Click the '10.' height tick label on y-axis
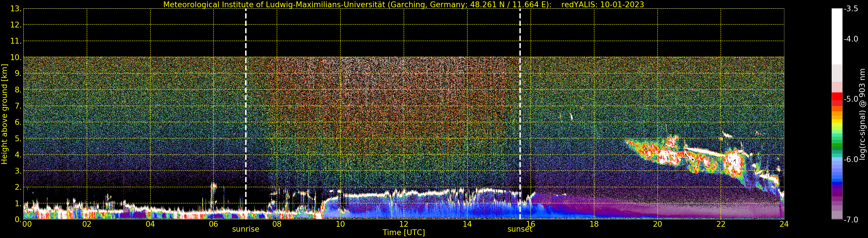This screenshot has width=868, height=238. point(16,57)
